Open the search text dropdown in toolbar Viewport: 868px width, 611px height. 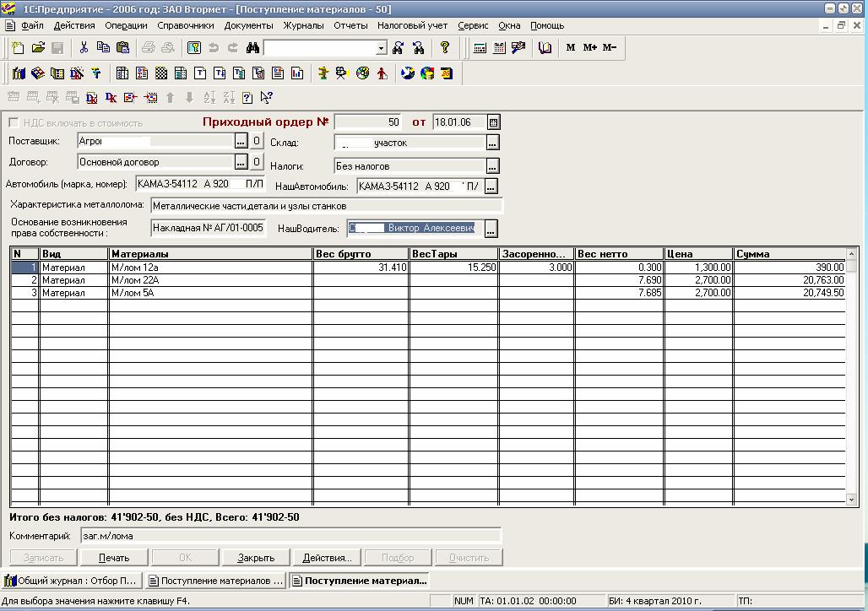pos(381,48)
